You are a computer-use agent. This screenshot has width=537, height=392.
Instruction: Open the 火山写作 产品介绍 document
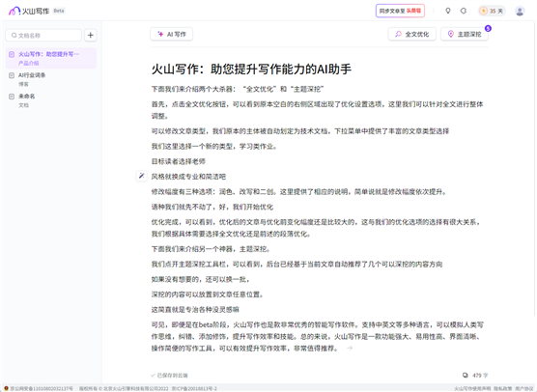click(51, 58)
